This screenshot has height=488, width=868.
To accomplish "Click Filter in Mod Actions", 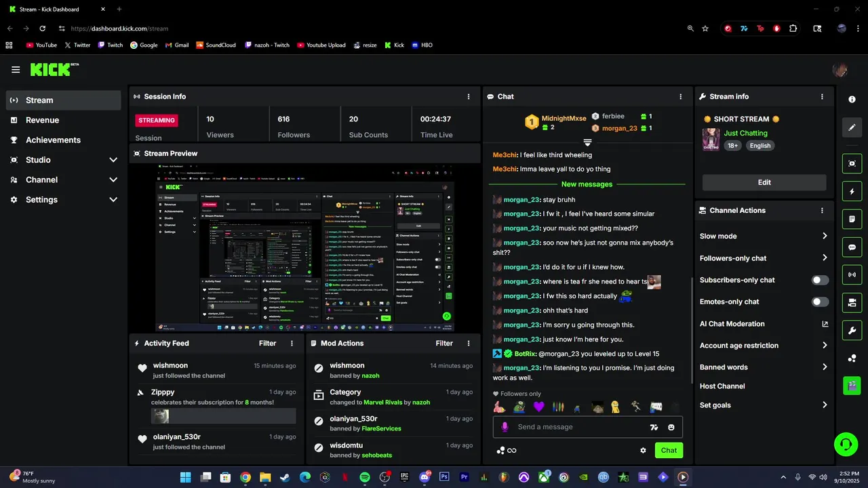I will (444, 343).
